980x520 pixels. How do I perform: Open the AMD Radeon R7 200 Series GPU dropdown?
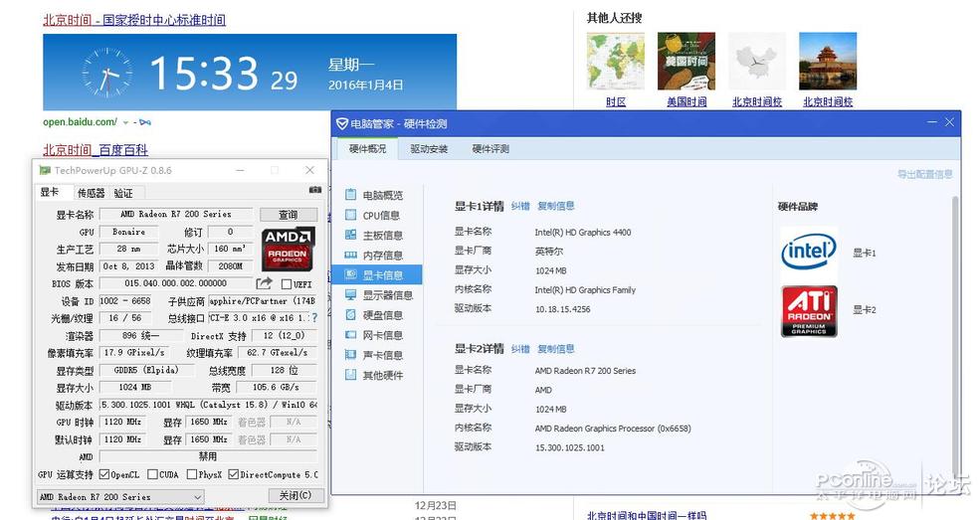click(x=120, y=497)
